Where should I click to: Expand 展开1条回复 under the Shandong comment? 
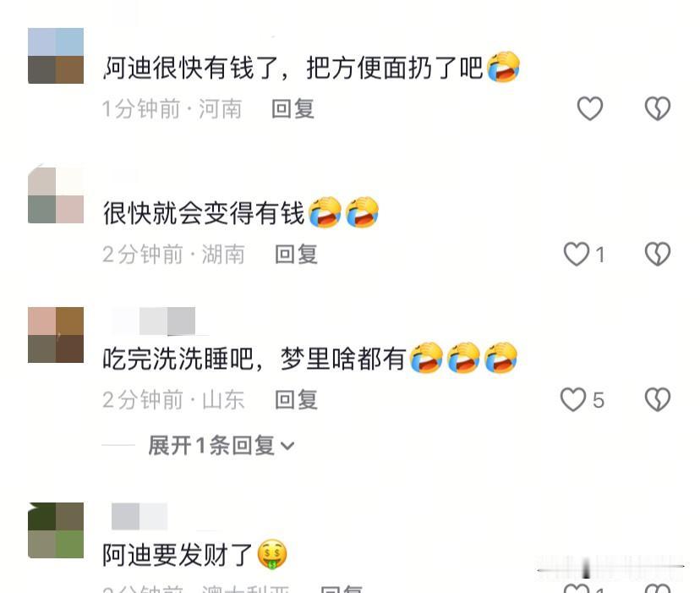point(221,446)
